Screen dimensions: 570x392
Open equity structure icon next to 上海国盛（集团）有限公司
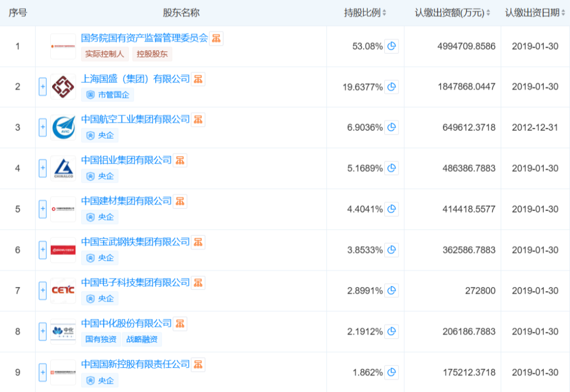pyautogui.click(x=198, y=79)
